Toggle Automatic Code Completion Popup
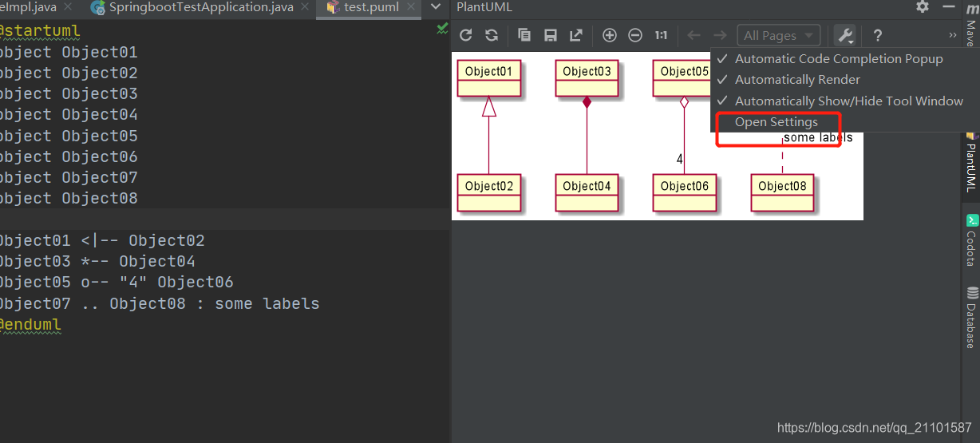 point(835,59)
